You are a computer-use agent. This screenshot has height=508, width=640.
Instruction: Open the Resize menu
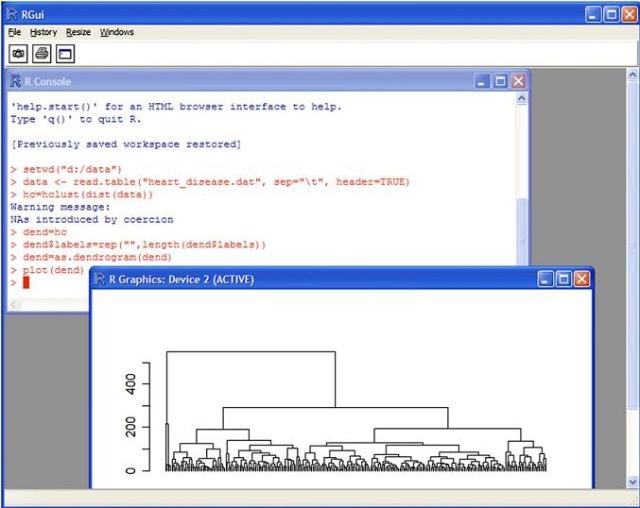pyautogui.click(x=78, y=32)
